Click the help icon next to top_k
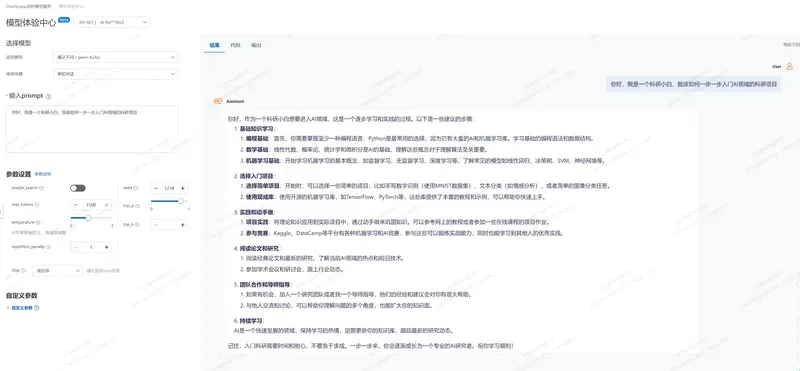Screen dimensions: 800x371 [136, 224]
